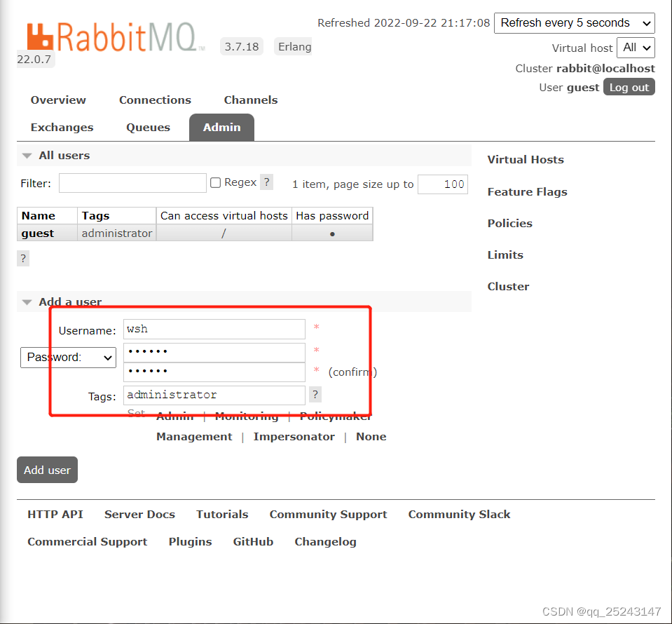Select the guest user in the table

click(x=37, y=232)
